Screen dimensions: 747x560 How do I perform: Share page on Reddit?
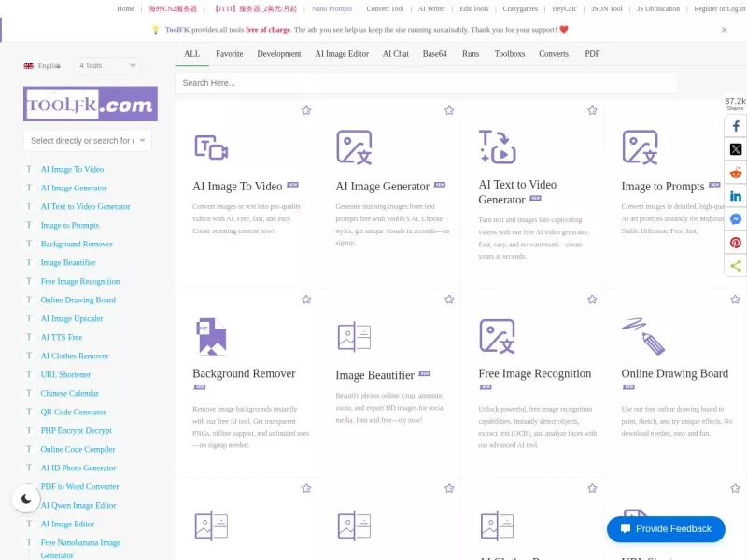pos(736,173)
